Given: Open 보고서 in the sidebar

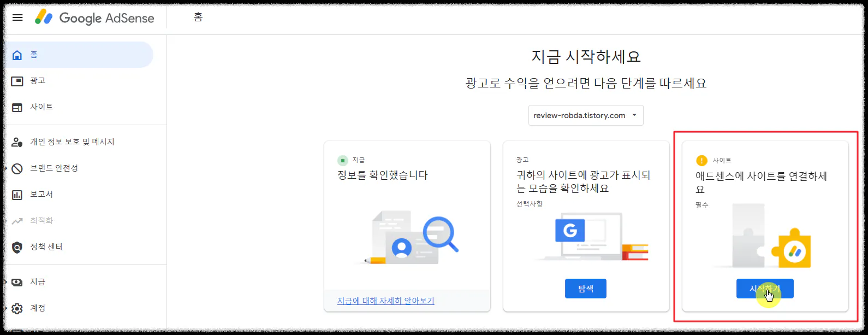Looking at the screenshot, I should pyautogui.click(x=78, y=195).
